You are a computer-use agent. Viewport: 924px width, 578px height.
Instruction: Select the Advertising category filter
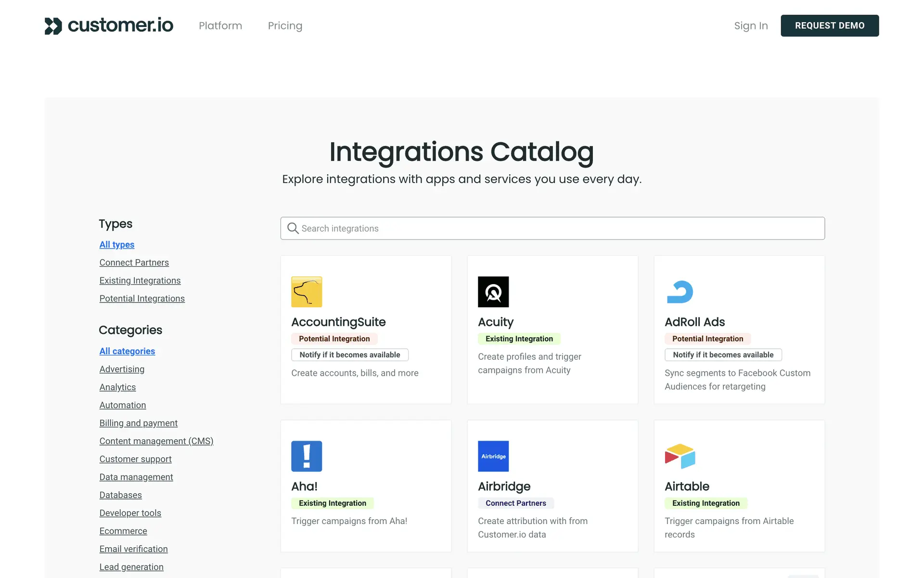[x=122, y=369]
